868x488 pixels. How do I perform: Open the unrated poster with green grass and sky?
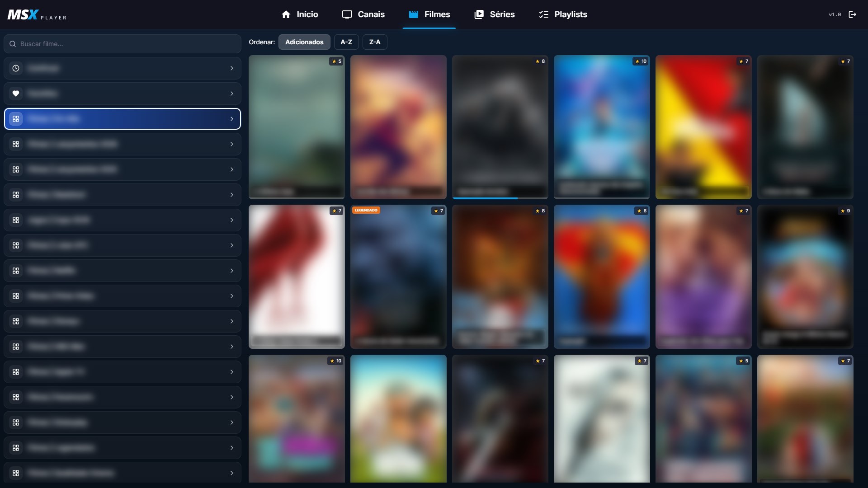coord(398,418)
